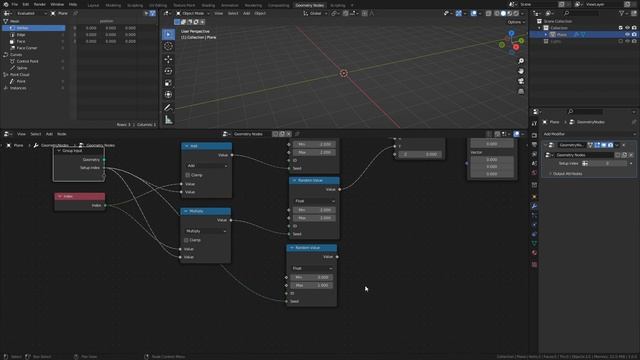Open the Window menu
Screen dimensions: 640x360
pyautogui.click(x=57, y=4)
